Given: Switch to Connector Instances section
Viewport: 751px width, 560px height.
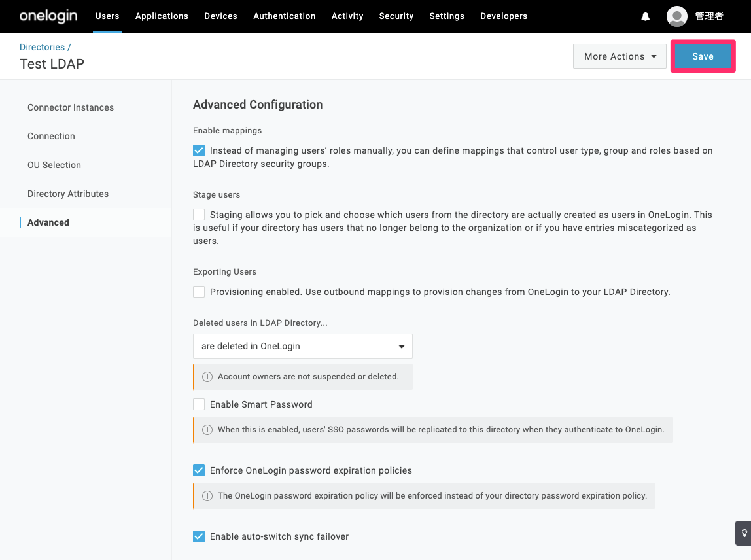Looking at the screenshot, I should point(71,108).
